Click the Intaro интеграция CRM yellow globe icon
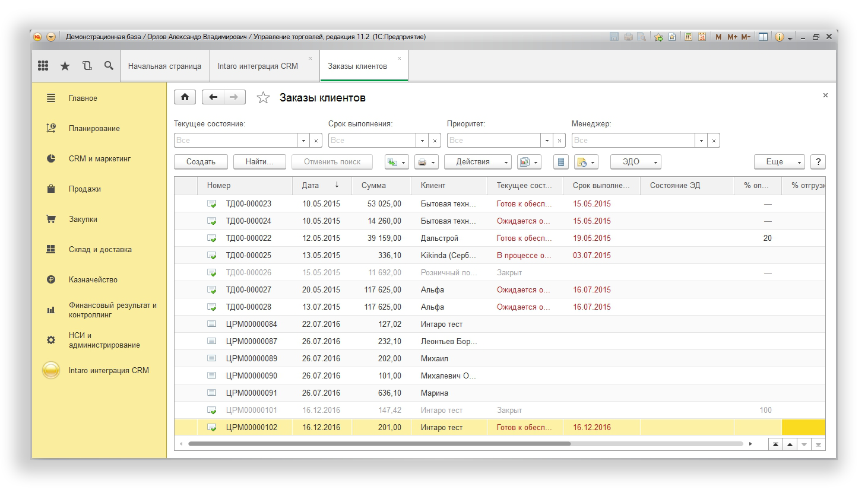The image size is (868, 490). 51,370
